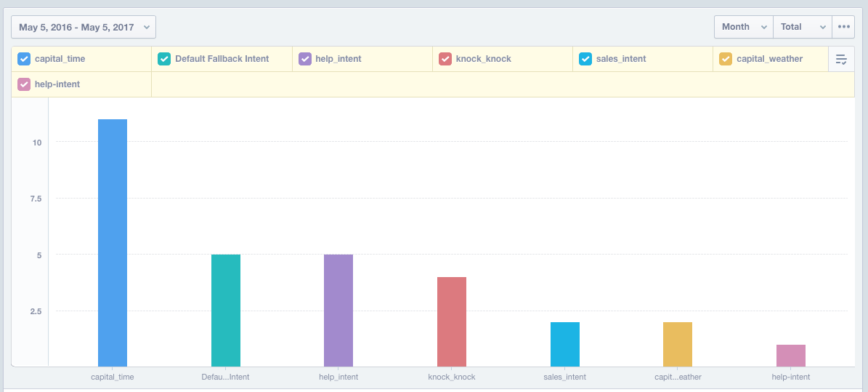Click the help-intent legend label in second row
The height and width of the screenshot is (392, 868).
(x=57, y=84)
